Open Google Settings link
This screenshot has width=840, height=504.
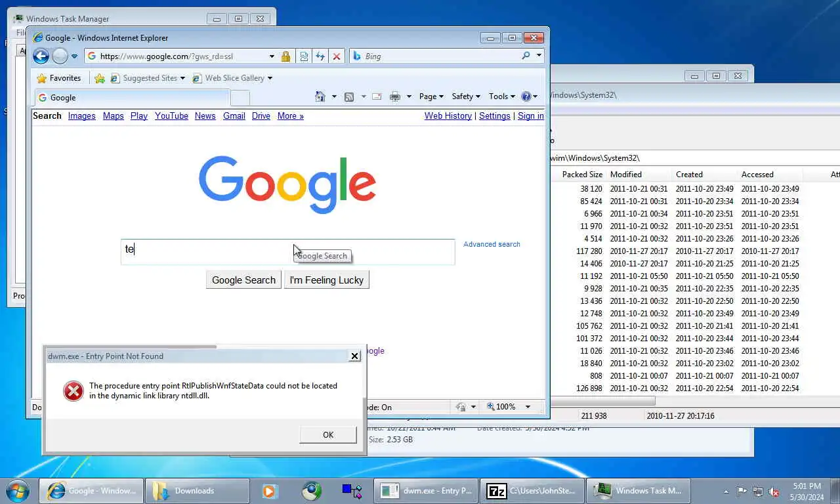pos(495,116)
